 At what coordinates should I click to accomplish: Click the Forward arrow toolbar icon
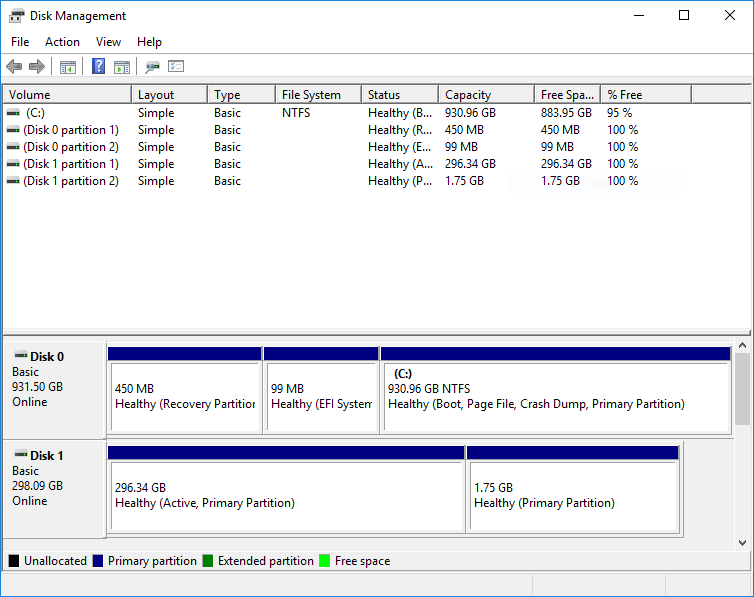[37, 66]
